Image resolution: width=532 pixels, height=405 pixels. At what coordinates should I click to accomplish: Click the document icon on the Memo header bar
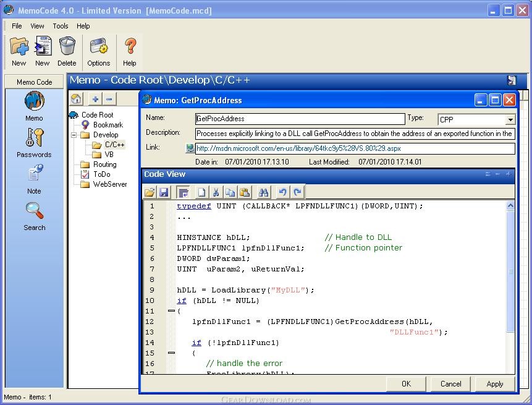click(x=512, y=80)
